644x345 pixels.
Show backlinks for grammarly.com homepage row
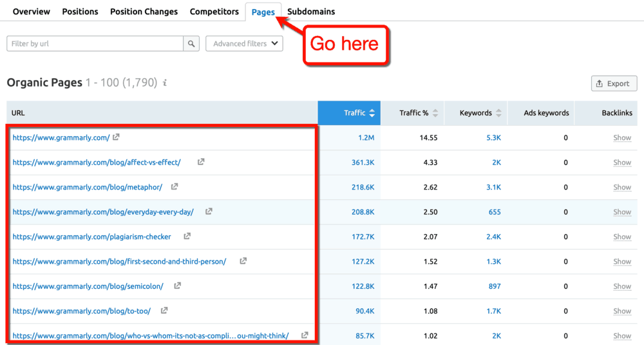pos(622,138)
